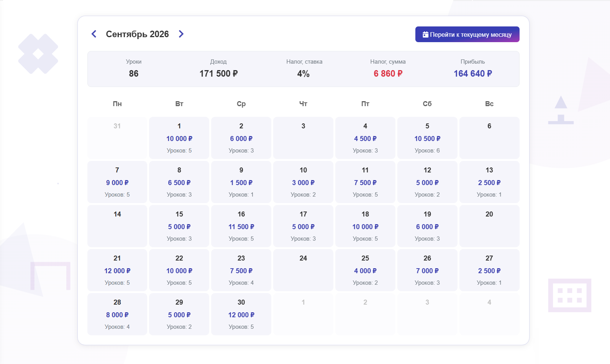The height and width of the screenshot is (364, 610).
Task: Open September 19 with 6 000 ₽
Action: tap(428, 226)
